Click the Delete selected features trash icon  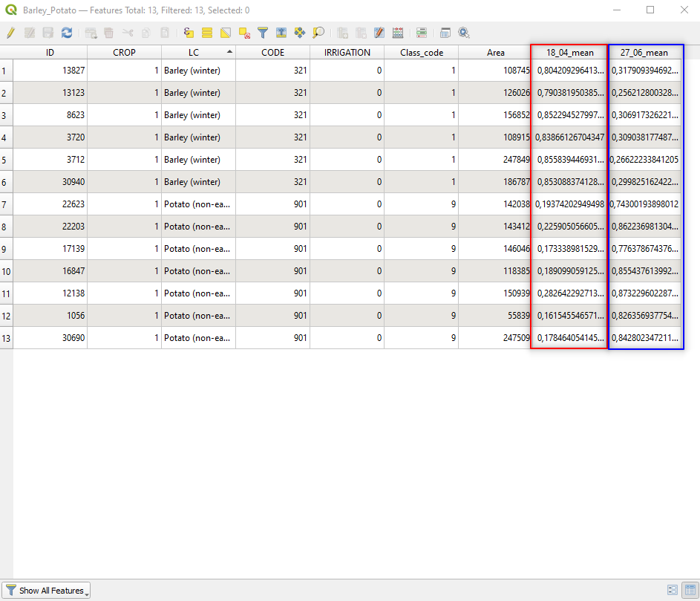109,33
